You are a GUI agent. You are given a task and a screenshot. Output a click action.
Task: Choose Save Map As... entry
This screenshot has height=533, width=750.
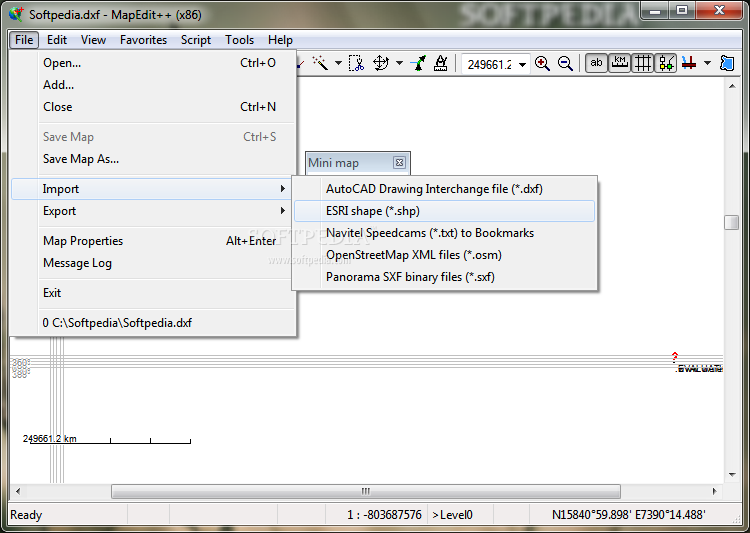(x=153, y=159)
